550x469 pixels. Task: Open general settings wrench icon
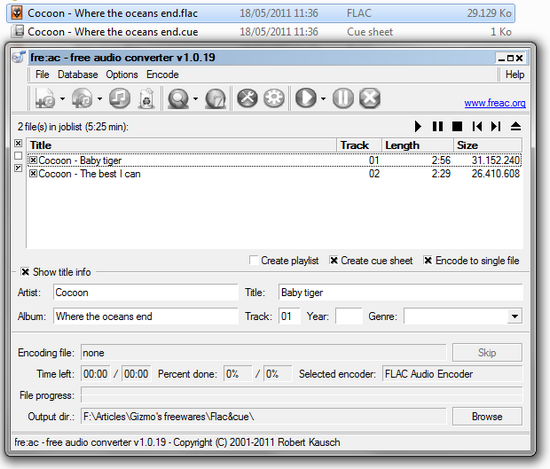point(247,98)
